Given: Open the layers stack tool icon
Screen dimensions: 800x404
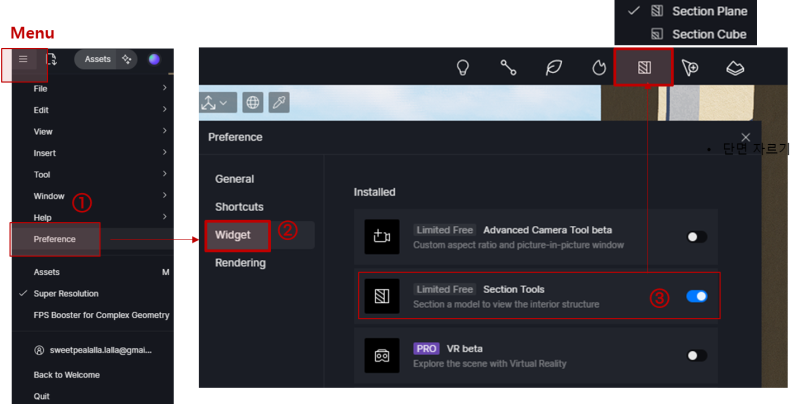Looking at the screenshot, I should point(735,68).
